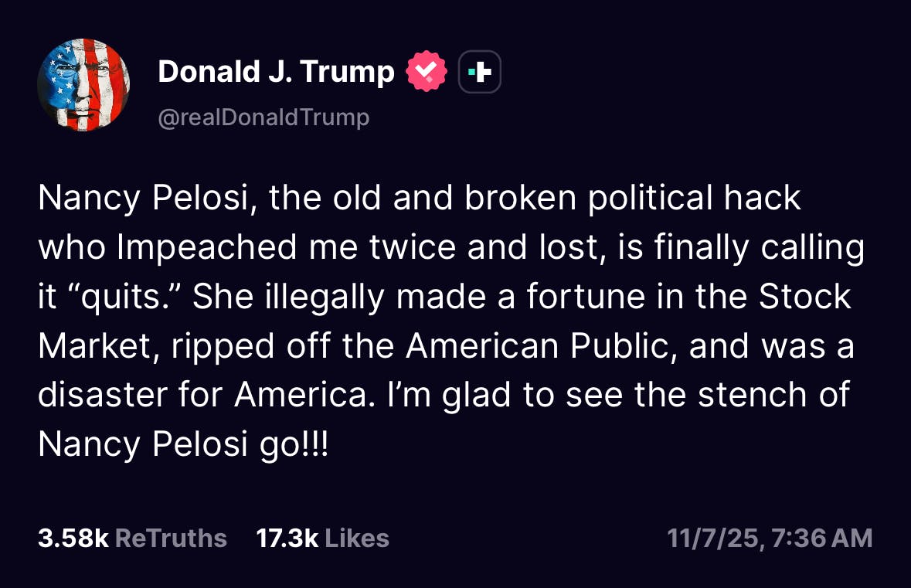Select the @realDonaldTrump handle
This screenshot has height=588, width=911.
tap(263, 117)
